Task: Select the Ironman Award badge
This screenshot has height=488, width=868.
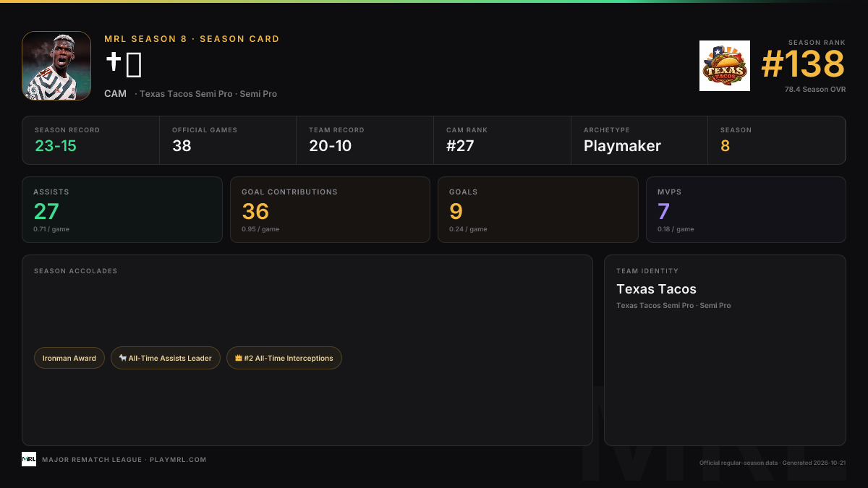Action: pos(69,359)
